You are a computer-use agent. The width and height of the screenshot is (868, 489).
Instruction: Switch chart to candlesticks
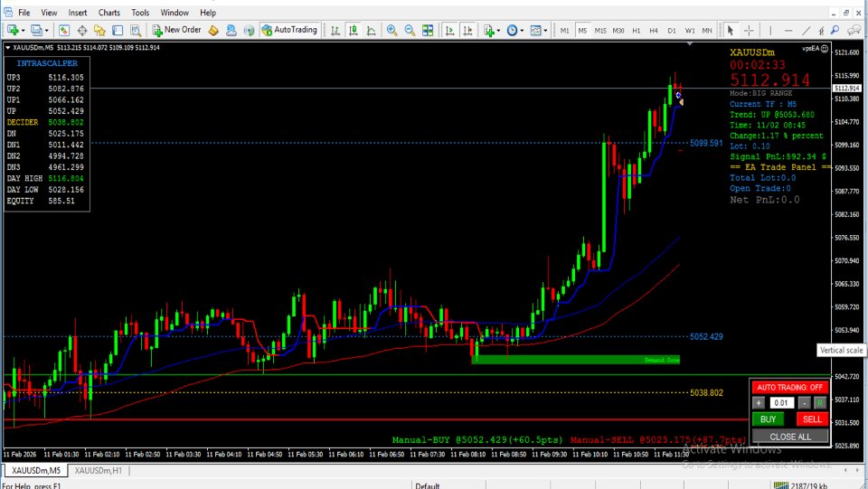pyautogui.click(x=354, y=30)
